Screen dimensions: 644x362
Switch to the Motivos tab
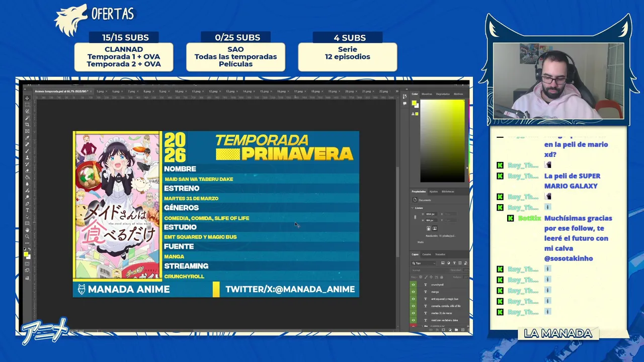click(x=458, y=94)
